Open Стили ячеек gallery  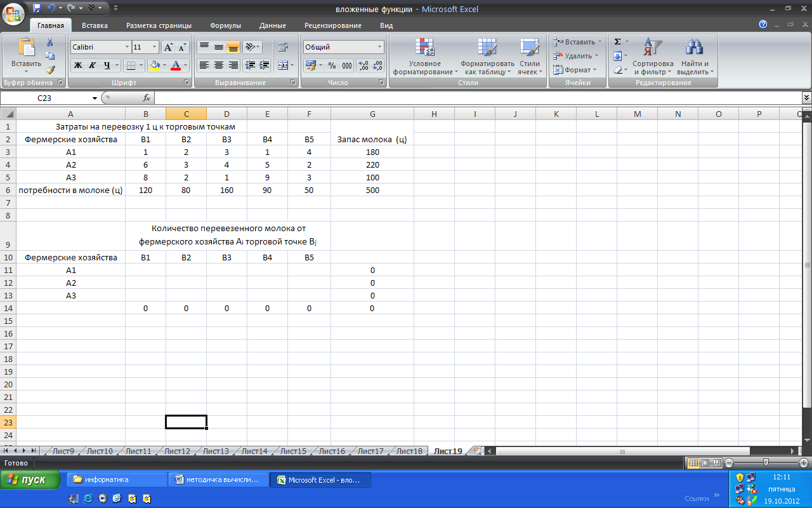(x=530, y=57)
